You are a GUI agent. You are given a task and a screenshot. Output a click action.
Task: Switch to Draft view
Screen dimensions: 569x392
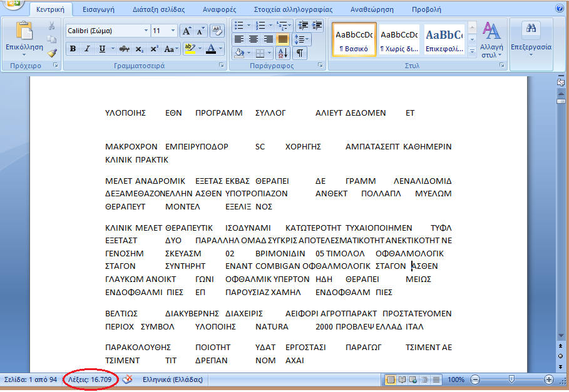pos(436,379)
